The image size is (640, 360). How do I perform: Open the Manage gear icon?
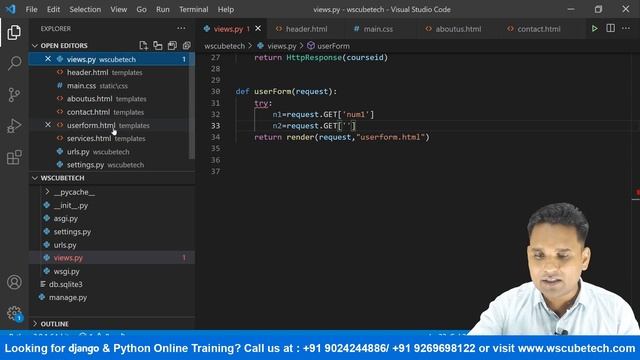click(x=14, y=313)
